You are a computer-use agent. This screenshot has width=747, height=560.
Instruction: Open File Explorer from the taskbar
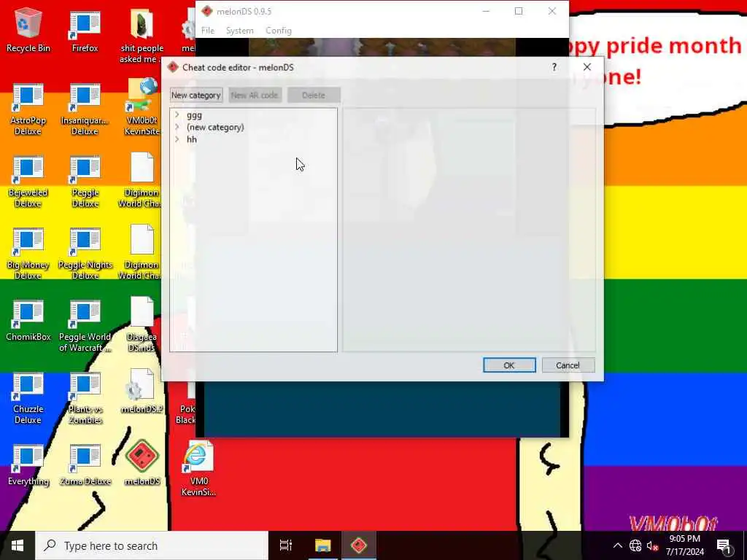click(322, 545)
